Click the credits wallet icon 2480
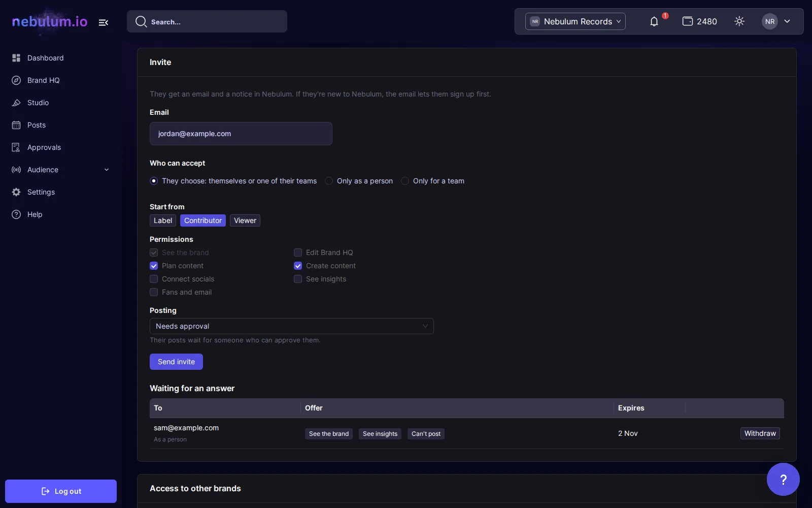 pos(688,21)
